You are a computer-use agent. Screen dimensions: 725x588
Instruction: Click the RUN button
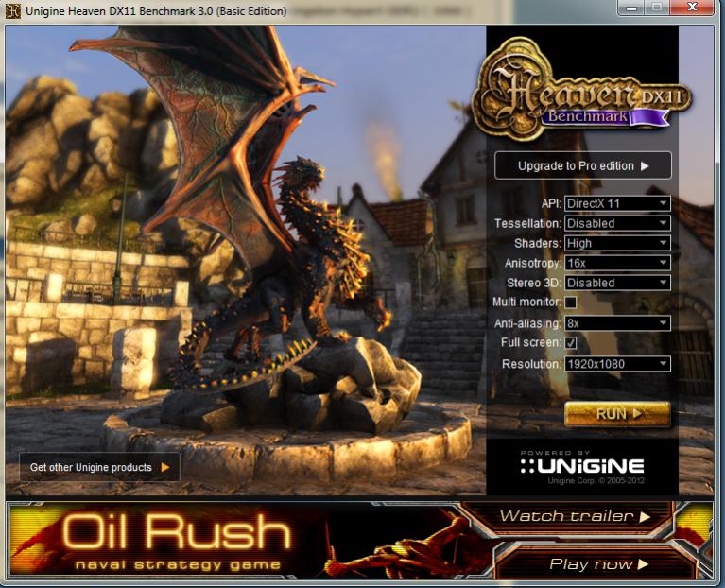click(617, 414)
